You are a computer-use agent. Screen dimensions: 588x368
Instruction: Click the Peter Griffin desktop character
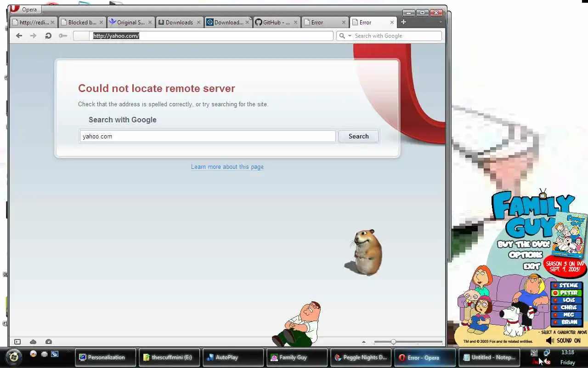[x=296, y=324]
